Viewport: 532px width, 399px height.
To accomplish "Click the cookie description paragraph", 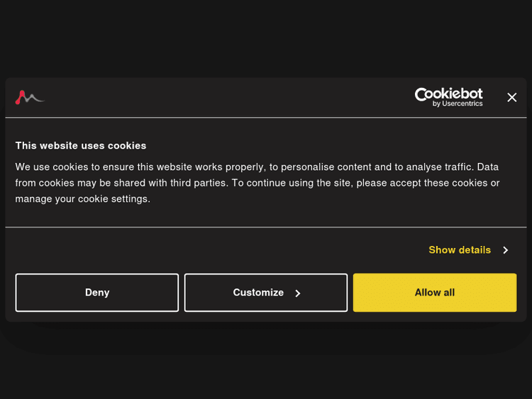I will tap(257, 183).
